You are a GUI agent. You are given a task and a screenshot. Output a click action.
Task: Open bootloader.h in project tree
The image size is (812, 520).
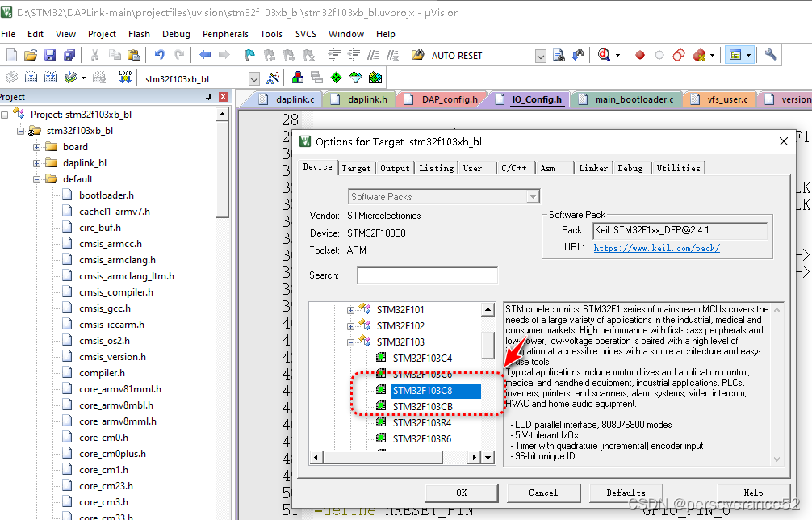[107, 195]
